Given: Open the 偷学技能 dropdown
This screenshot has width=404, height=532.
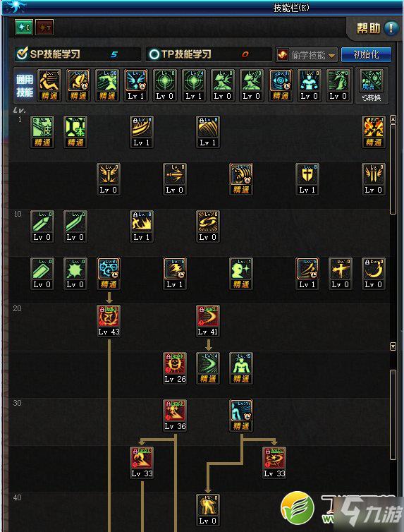Looking at the screenshot, I should click(307, 54).
